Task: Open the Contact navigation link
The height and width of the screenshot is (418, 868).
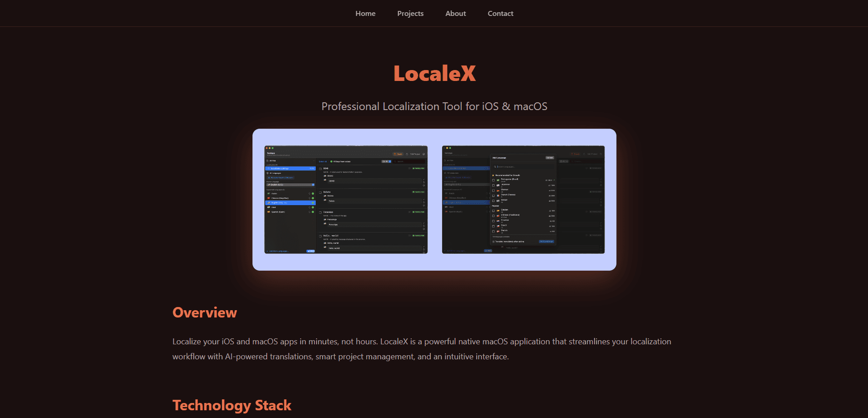Action: (x=500, y=14)
